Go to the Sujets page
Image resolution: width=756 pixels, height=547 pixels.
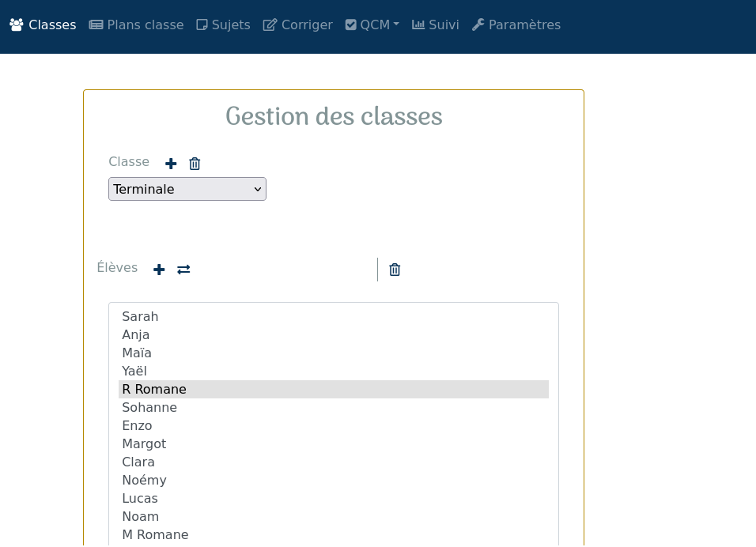click(x=223, y=25)
